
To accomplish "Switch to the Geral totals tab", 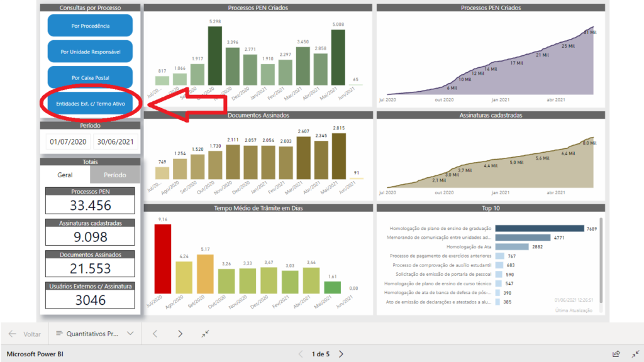I will click(x=65, y=175).
